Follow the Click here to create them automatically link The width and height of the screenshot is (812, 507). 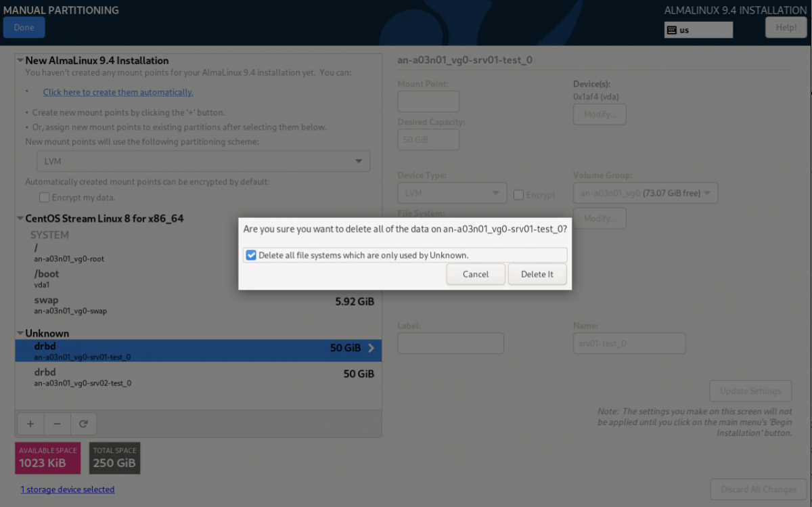(118, 92)
